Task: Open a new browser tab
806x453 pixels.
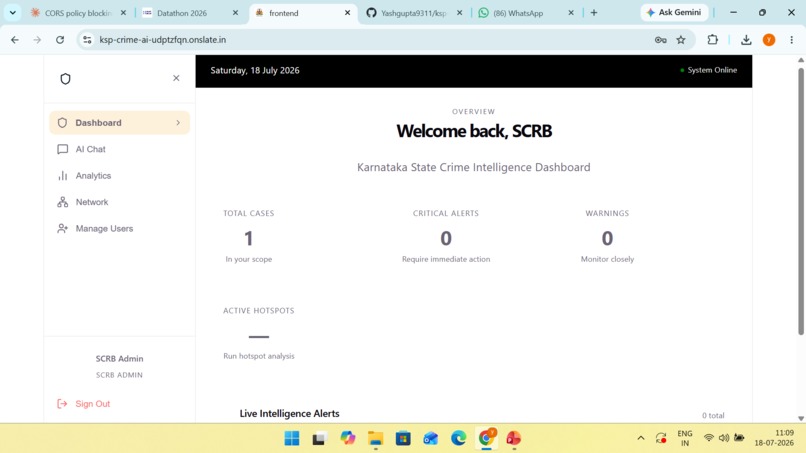Action: 594,13
